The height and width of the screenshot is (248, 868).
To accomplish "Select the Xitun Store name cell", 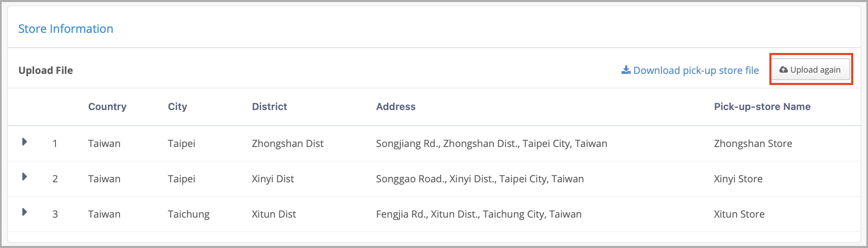I will (739, 214).
